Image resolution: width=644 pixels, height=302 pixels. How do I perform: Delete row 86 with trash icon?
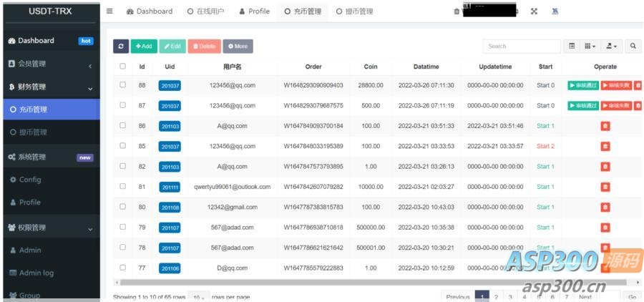605,126
